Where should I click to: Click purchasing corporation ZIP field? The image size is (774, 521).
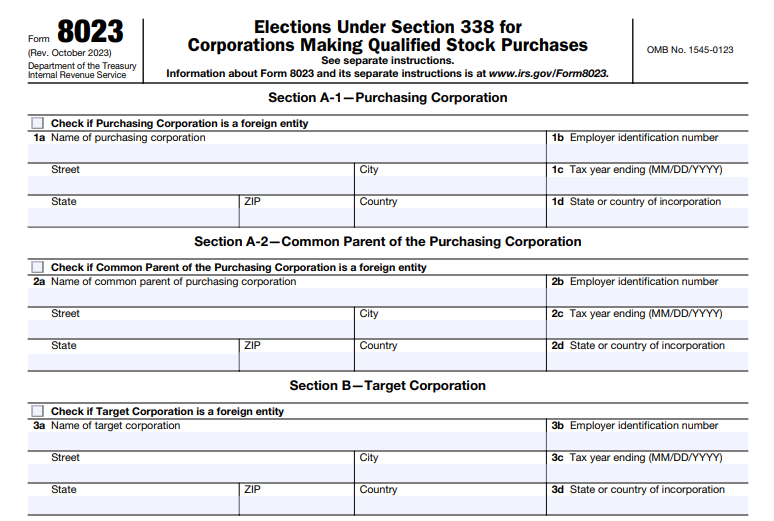[x=296, y=217]
